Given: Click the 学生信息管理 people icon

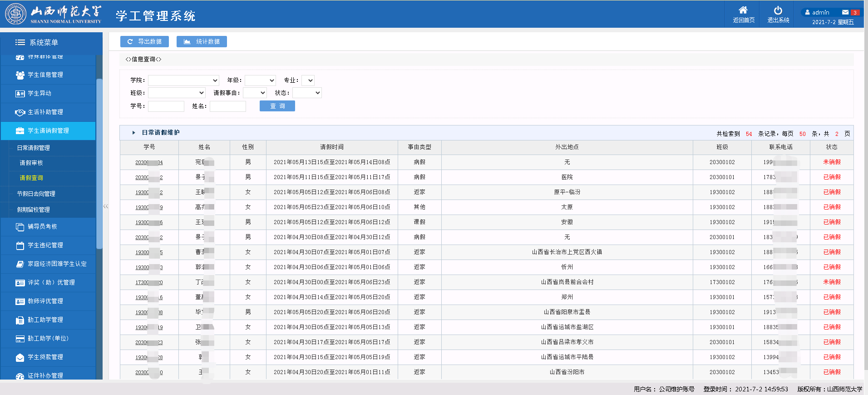Looking at the screenshot, I should [20, 75].
